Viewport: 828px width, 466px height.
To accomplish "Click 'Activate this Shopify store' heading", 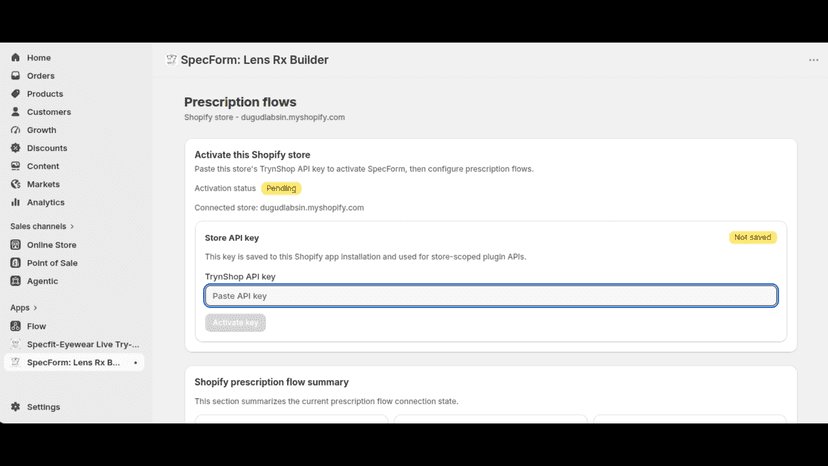I will pos(252,155).
